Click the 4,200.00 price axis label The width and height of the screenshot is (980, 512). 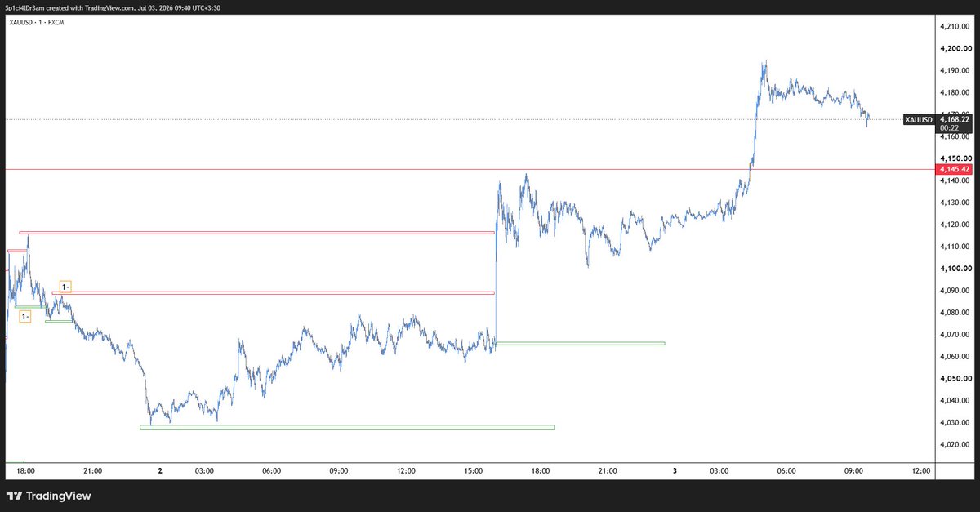pyautogui.click(x=955, y=49)
